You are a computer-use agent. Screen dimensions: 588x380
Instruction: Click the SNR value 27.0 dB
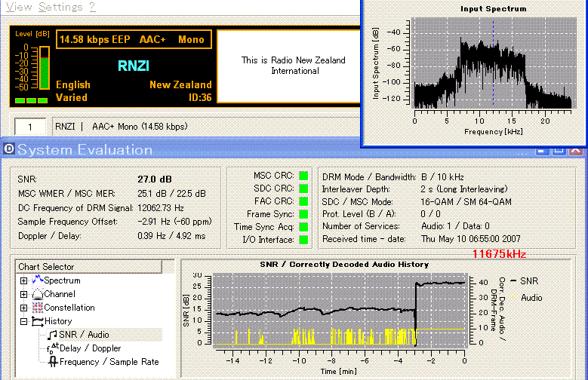click(155, 179)
